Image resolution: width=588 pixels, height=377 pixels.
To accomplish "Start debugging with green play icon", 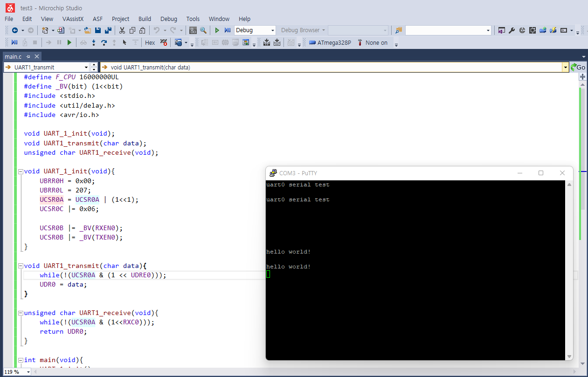I will pos(217,30).
